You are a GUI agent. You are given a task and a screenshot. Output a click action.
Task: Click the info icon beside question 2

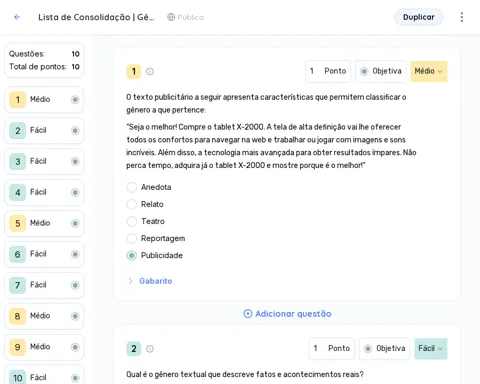click(150, 349)
